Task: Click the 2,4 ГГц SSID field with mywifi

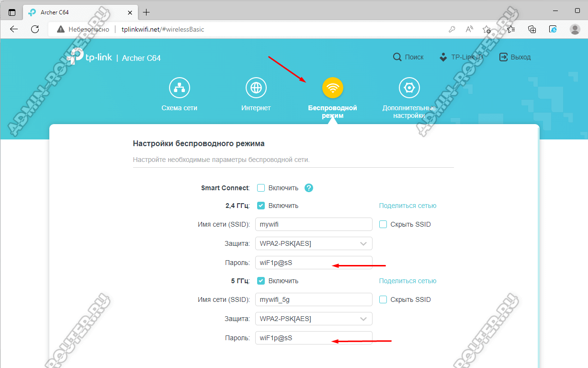Action: [x=314, y=224]
